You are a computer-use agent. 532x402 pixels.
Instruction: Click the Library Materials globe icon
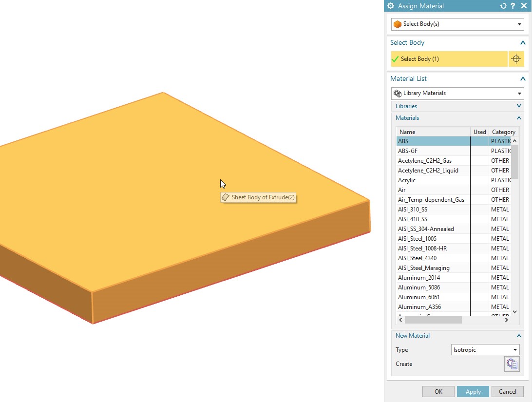point(397,93)
